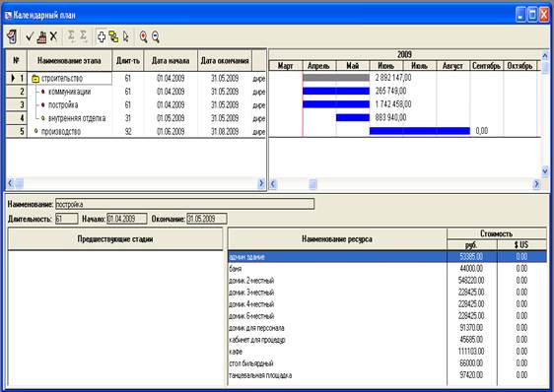The width and height of the screenshot is (554, 392).
Task: Click the 31.08.2009 end date cell
Action: pos(225,132)
